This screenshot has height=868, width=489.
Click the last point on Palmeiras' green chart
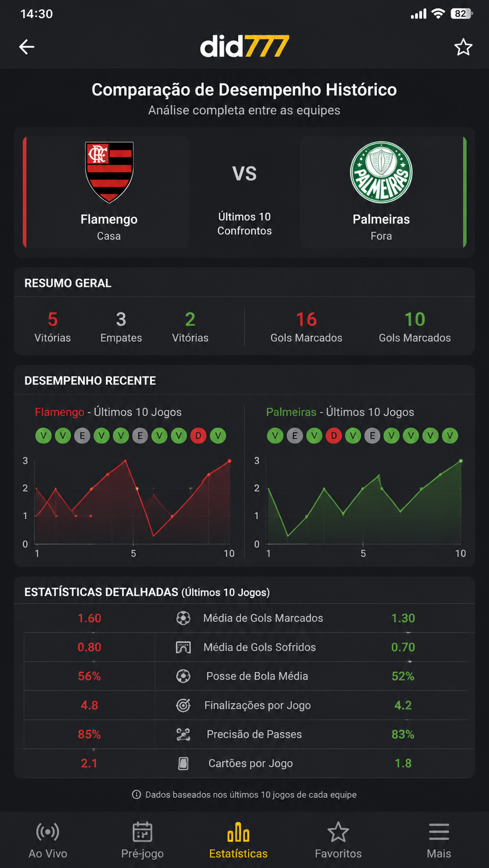click(x=460, y=461)
